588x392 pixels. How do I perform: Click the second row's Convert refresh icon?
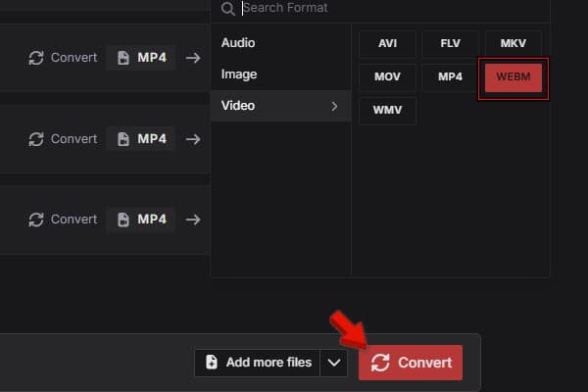point(36,139)
